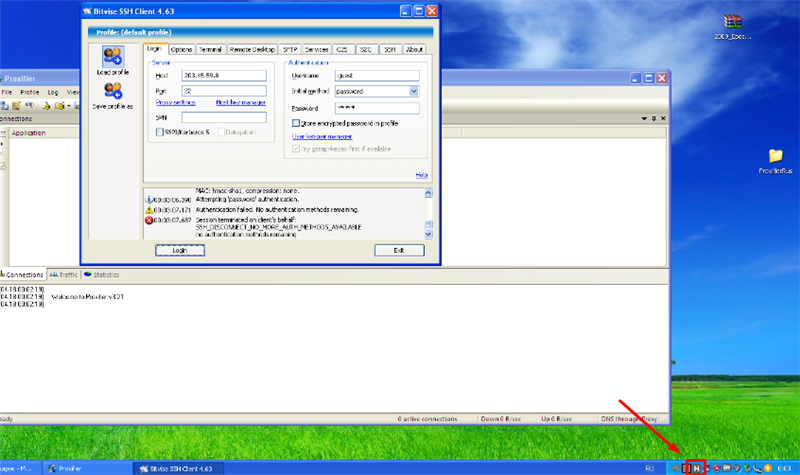The width and height of the screenshot is (800, 475).
Task: Open the About tab
Action: coord(414,49)
